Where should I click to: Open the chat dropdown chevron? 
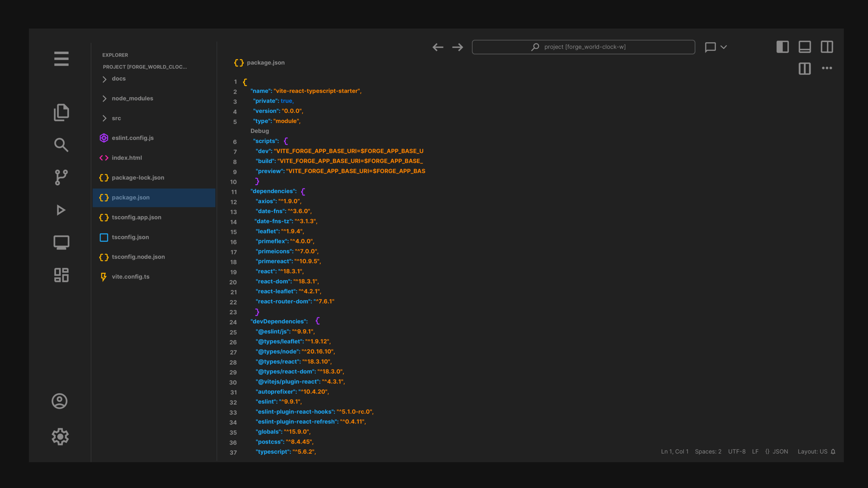coord(724,47)
